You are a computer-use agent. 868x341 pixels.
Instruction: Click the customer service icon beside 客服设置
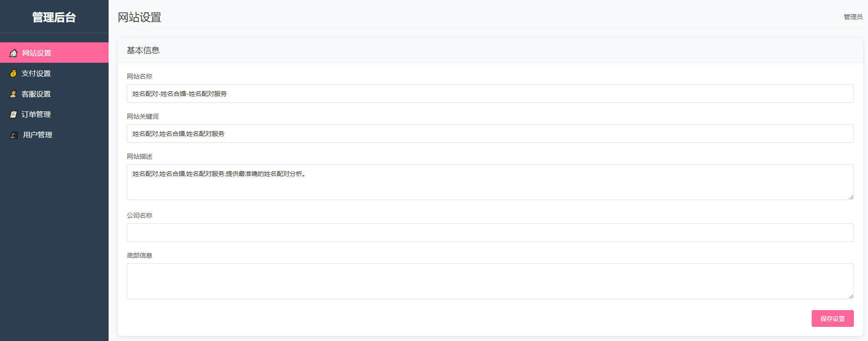click(x=13, y=94)
